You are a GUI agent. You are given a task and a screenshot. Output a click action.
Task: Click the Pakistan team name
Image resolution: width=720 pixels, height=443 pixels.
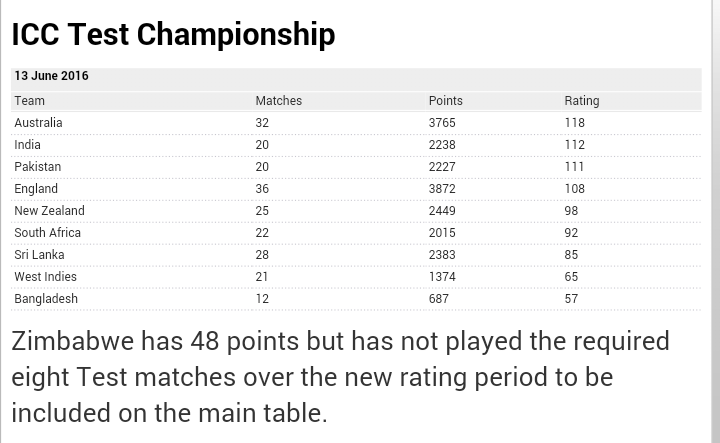(x=38, y=167)
